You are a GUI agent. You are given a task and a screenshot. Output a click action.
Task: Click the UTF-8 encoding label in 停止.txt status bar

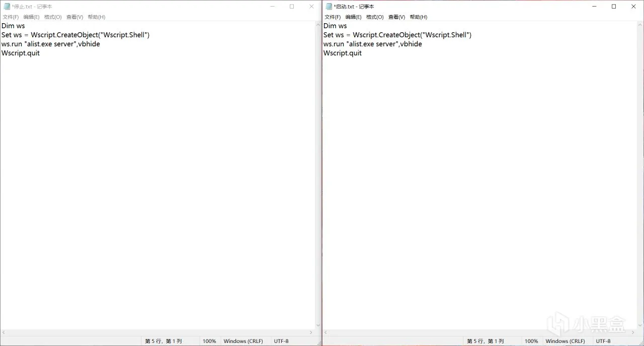pyautogui.click(x=281, y=341)
